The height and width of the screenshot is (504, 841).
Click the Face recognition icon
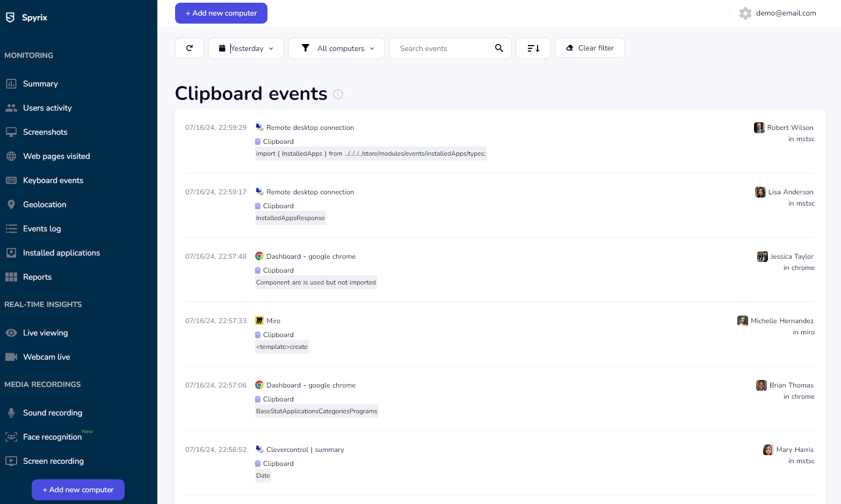point(11,437)
